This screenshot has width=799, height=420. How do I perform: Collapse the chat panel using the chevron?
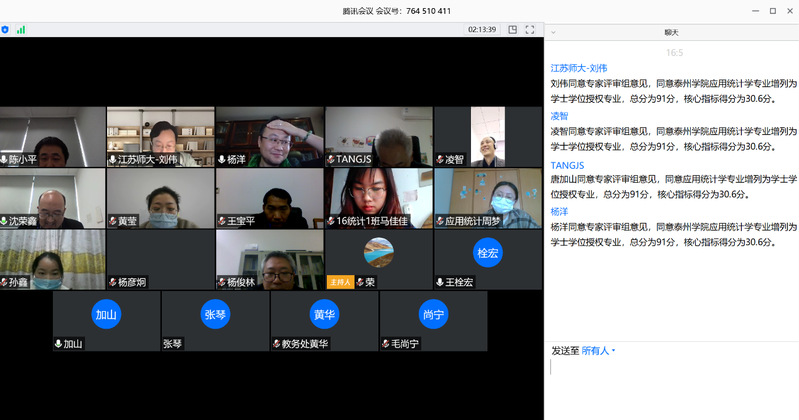[x=553, y=32]
